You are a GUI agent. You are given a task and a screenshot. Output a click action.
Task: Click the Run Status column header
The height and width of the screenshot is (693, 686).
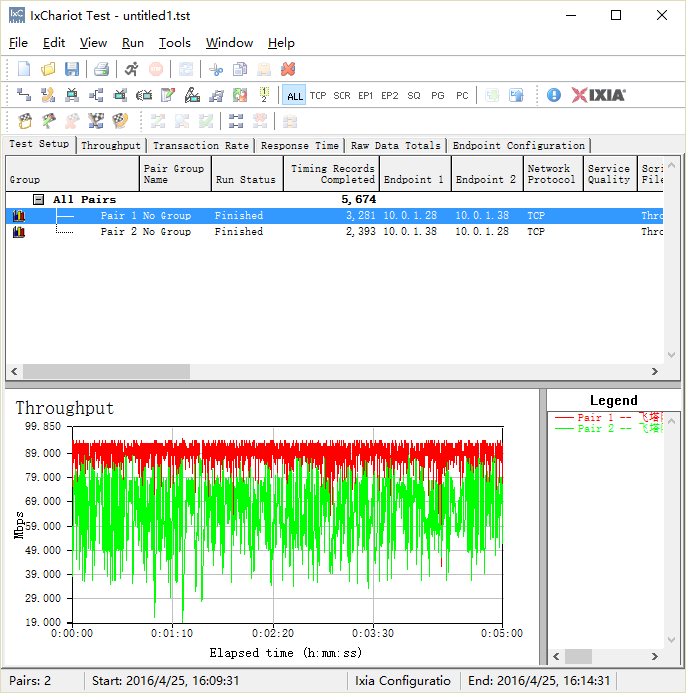pyautogui.click(x=247, y=174)
